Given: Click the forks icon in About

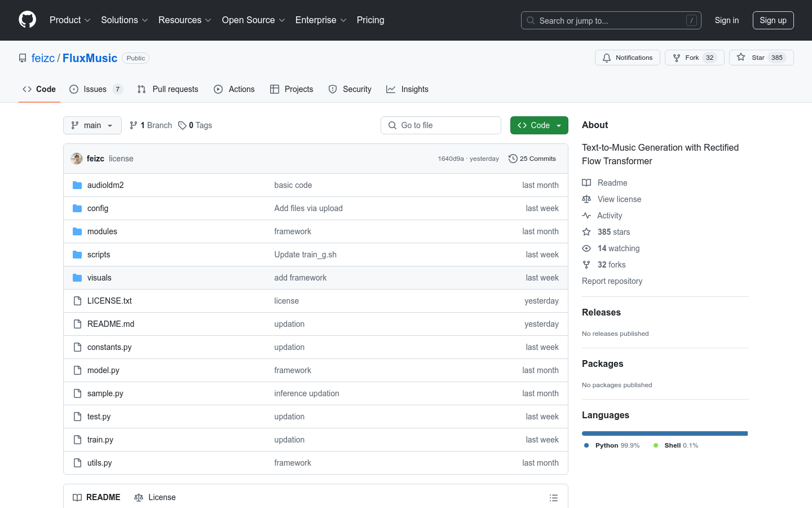Looking at the screenshot, I should click(x=586, y=265).
